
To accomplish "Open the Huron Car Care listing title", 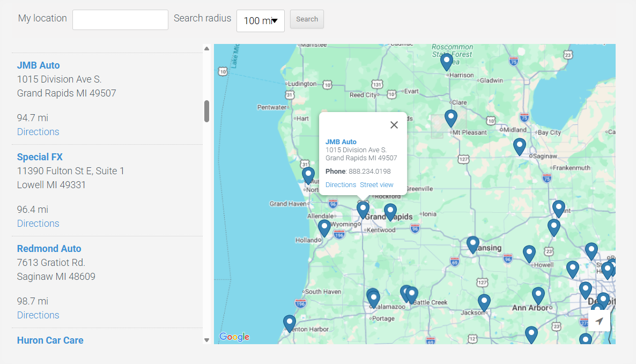I will click(50, 340).
